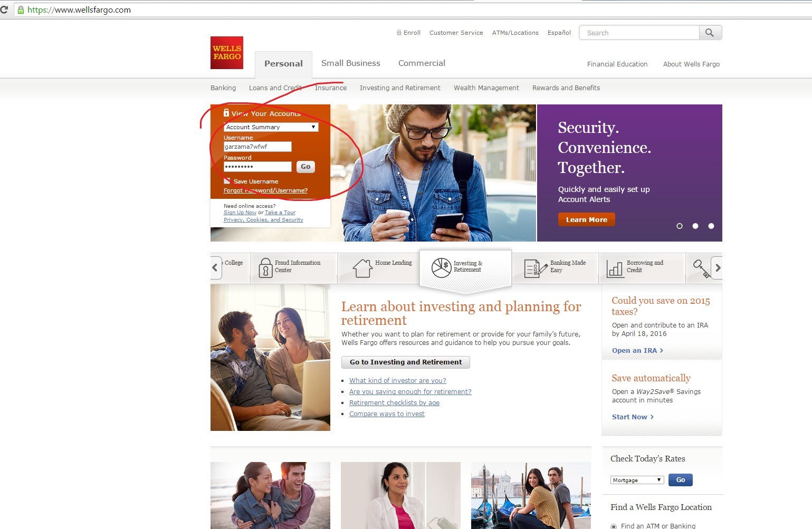Toggle the Save Username checkbox
812x529 pixels.
227,181
